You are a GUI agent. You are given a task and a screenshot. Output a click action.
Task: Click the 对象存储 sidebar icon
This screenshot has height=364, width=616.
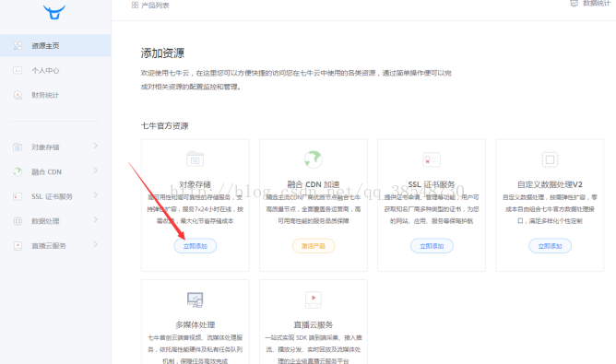[x=18, y=147]
